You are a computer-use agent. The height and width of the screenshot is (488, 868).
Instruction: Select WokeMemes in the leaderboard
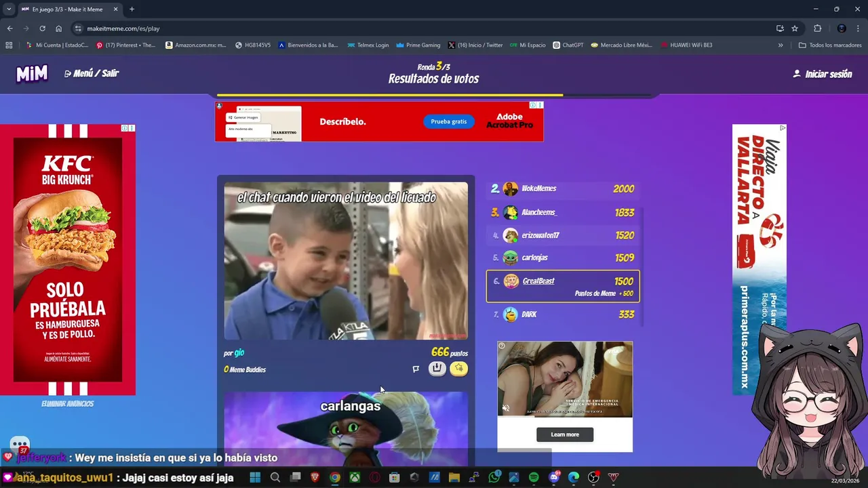coord(562,189)
